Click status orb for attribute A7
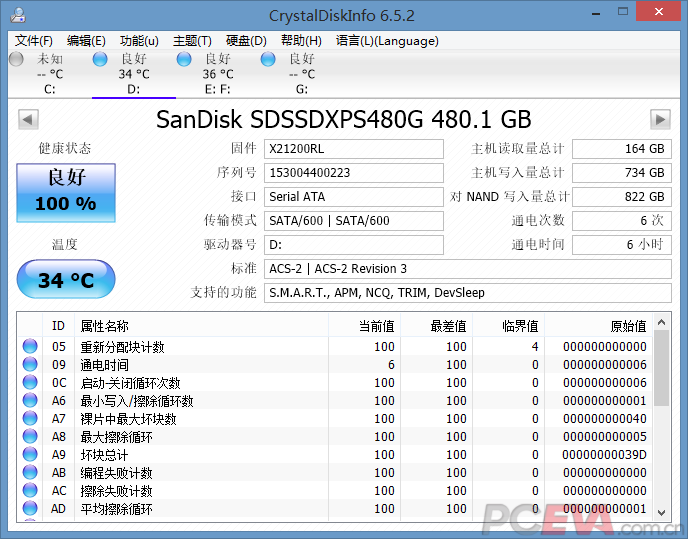The height and width of the screenshot is (539, 688). [x=30, y=418]
